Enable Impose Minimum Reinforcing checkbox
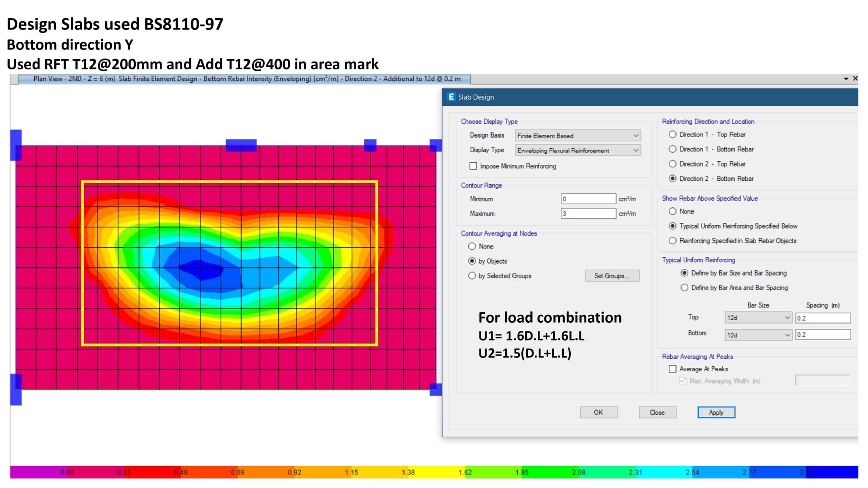 coord(473,166)
